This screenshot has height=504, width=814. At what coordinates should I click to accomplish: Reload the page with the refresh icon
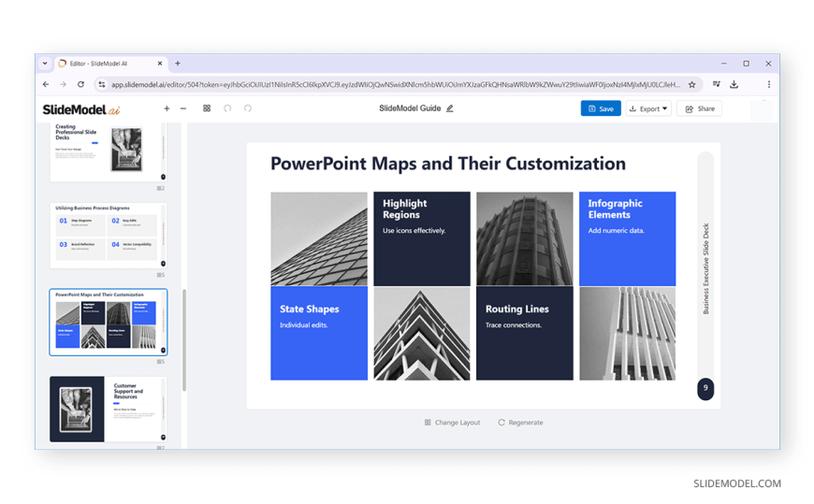80,84
